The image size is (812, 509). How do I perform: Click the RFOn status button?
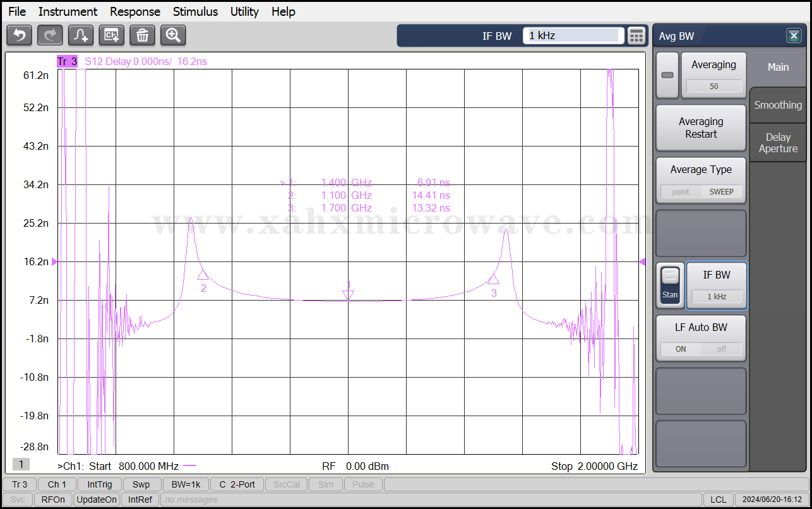coord(53,500)
